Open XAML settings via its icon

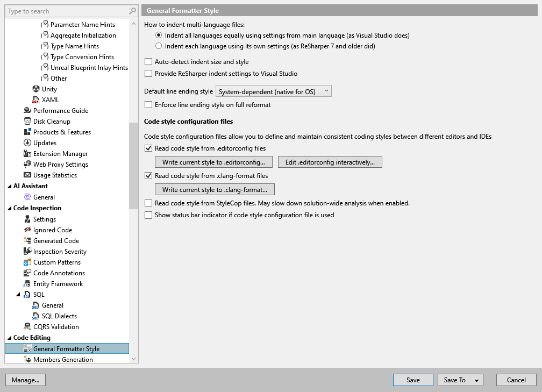tap(35, 99)
